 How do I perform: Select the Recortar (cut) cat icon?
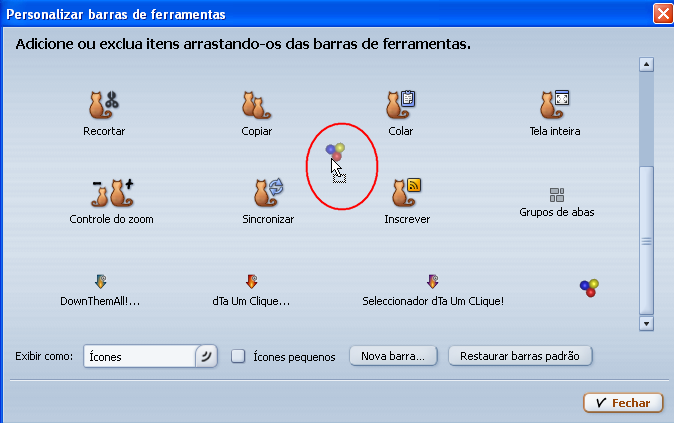point(104,104)
